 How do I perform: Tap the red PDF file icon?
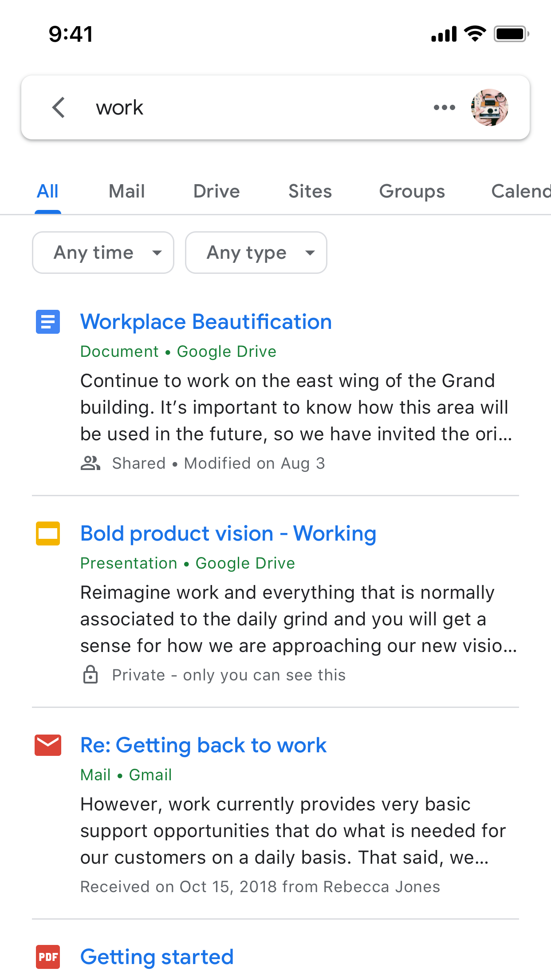pos(48,957)
